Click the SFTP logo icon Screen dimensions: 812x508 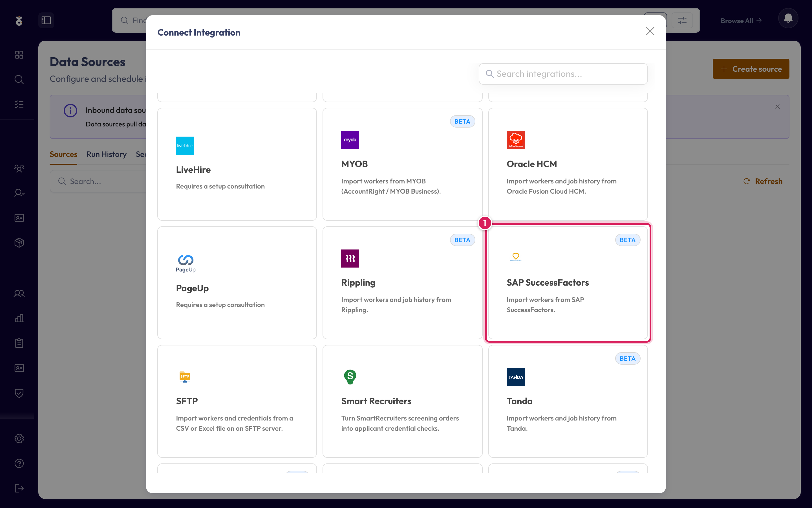pos(185,377)
